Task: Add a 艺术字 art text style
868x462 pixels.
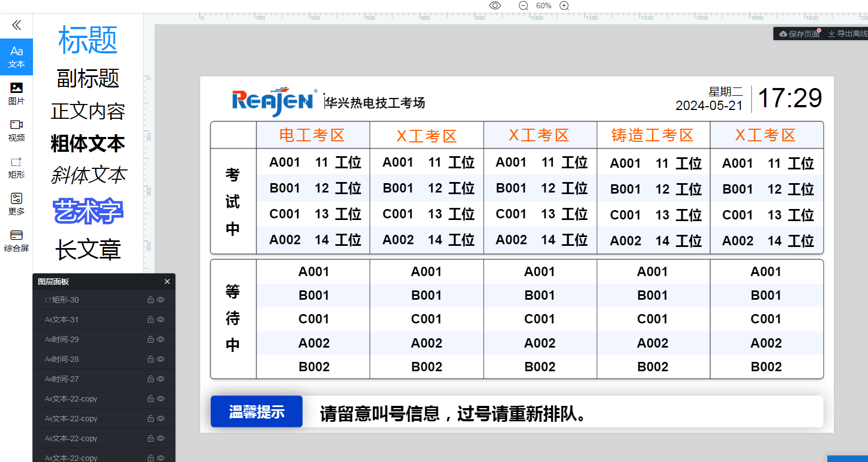Action: [88, 211]
